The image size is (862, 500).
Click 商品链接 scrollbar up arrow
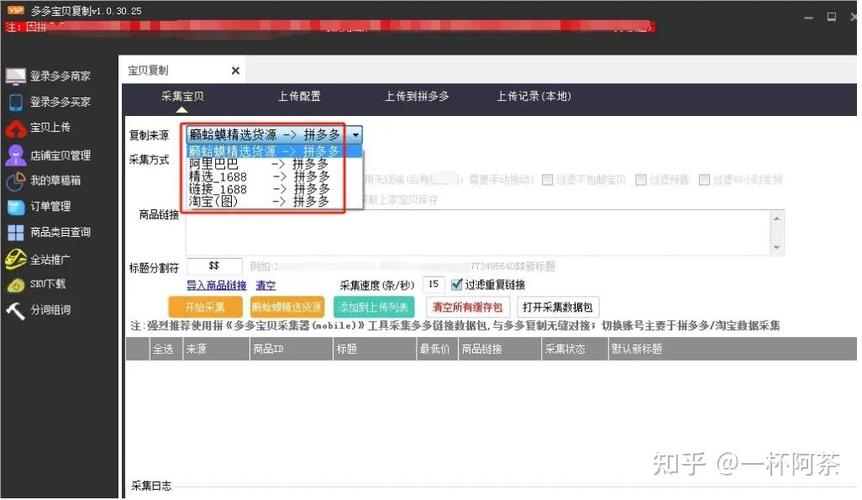[777, 218]
